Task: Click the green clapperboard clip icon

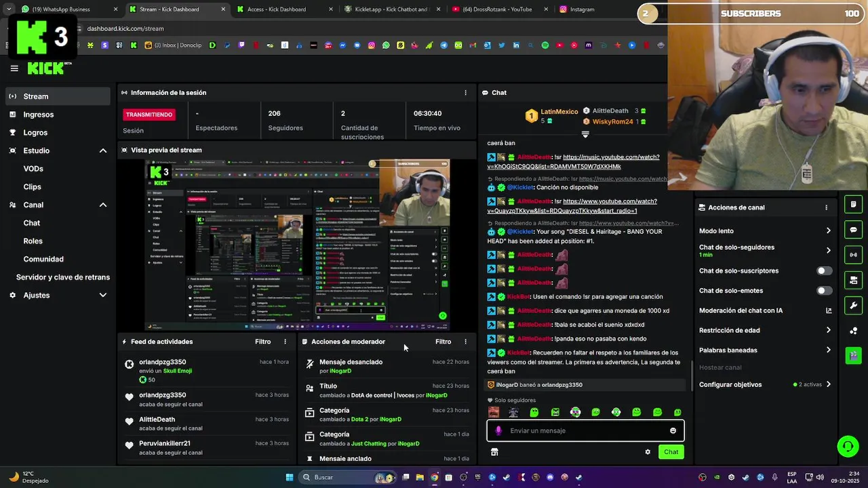Action: coord(854,355)
